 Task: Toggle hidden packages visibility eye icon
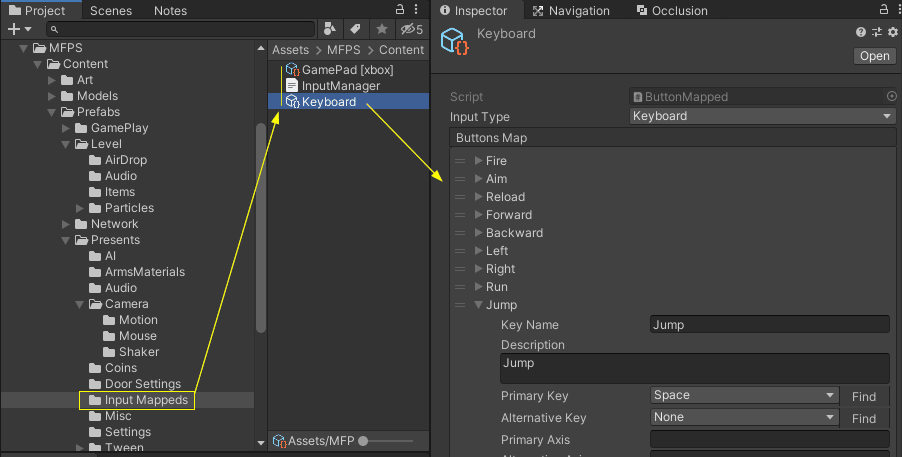click(411, 30)
